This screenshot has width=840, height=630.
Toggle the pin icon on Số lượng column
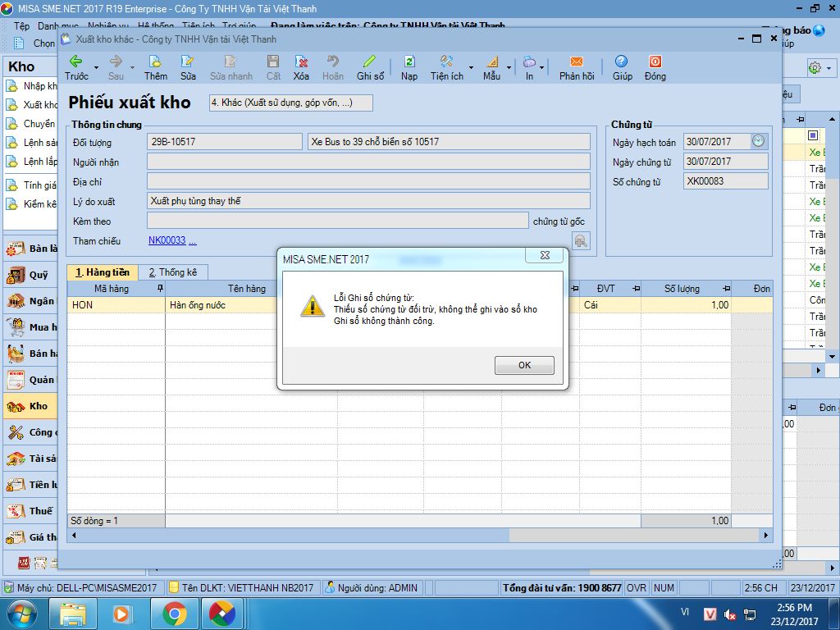(x=726, y=289)
